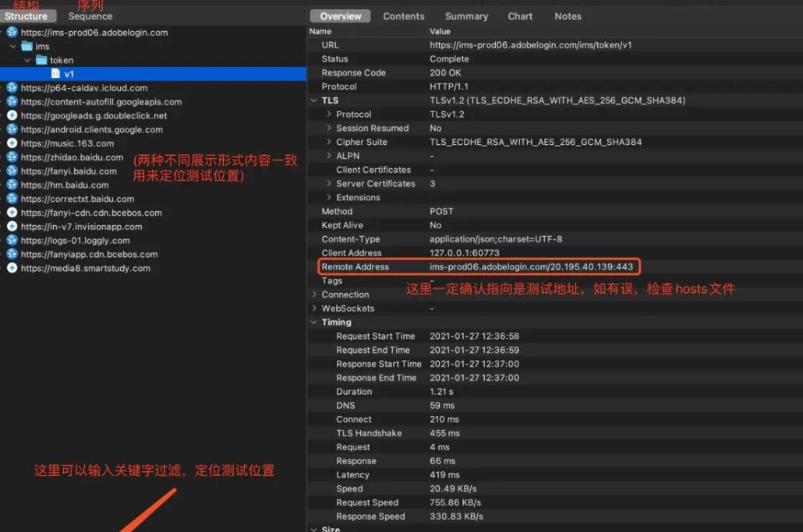Click the Remote Address value ims-prod06.adobelogin.com/20.195.40.139:443
Viewport: 803px width, 532px height.
[x=531, y=266]
